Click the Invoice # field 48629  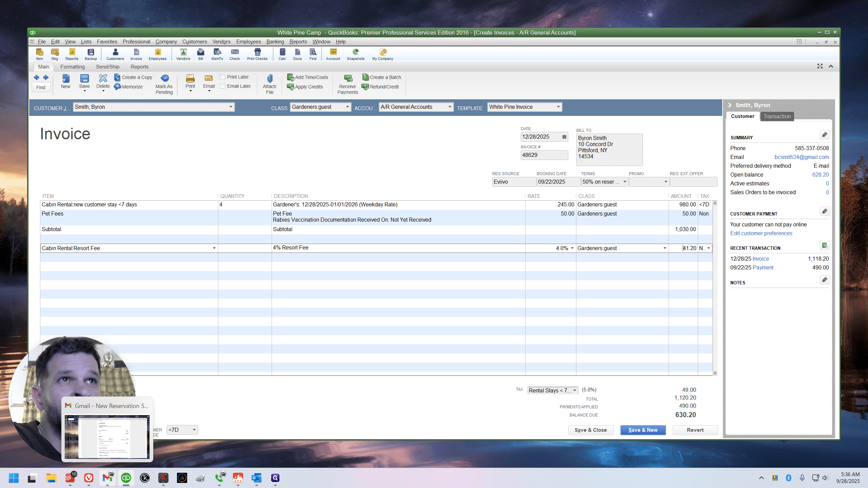544,155
